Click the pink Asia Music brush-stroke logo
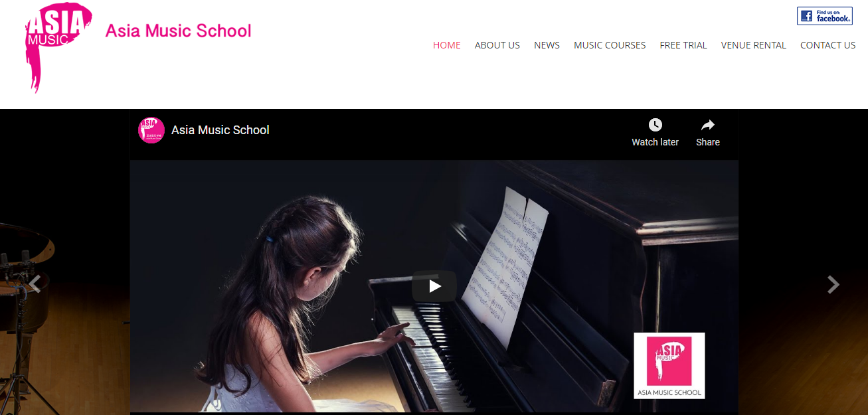The height and width of the screenshot is (415, 868). [58, 47]
